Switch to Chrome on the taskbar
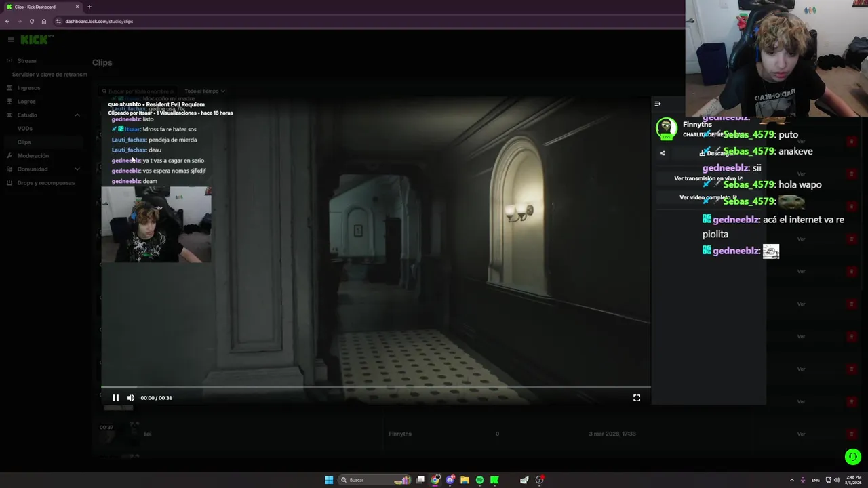The image size is (868, 488). (435, 480)
